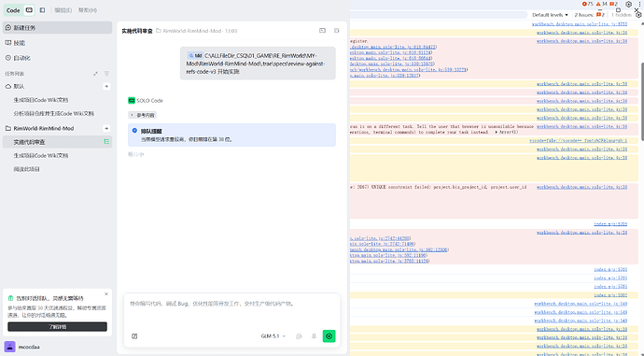Open the index.js:5302 source link
644x356 pixels.
click(x=610, y=295)
